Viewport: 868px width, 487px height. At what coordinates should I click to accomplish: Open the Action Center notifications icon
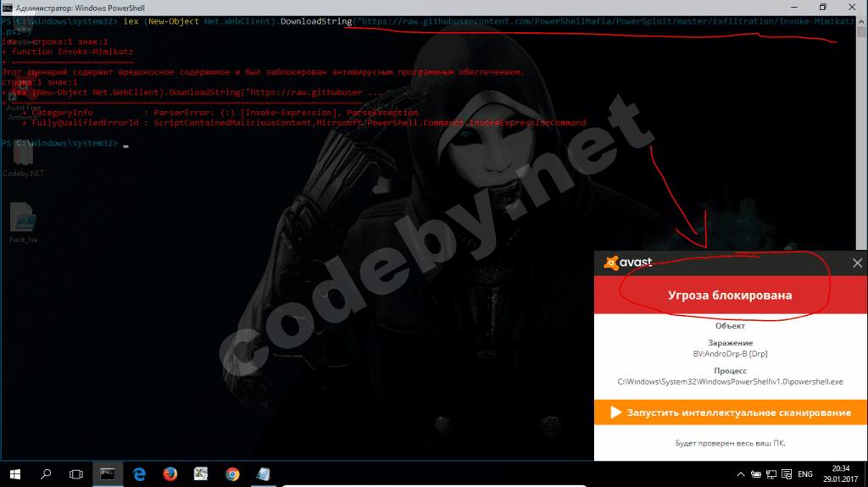[787, 474]
